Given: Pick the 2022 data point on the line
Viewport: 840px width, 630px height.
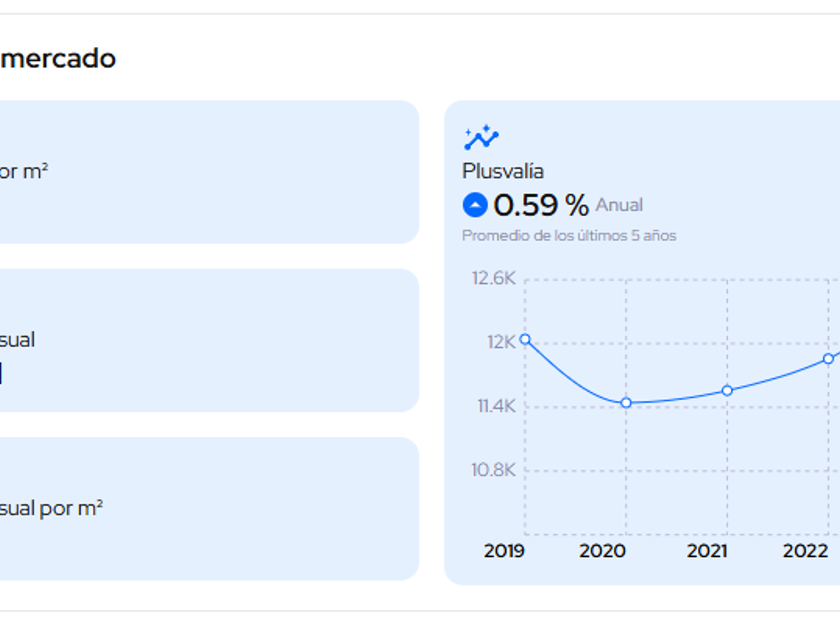Looking at the screenshot, I should pos(828,359).
